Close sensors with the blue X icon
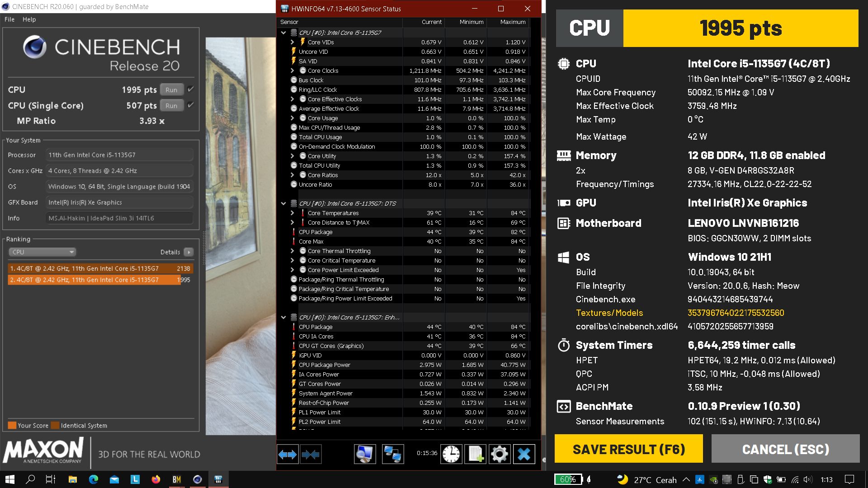The image size is (868, 488). coord(524,454)
